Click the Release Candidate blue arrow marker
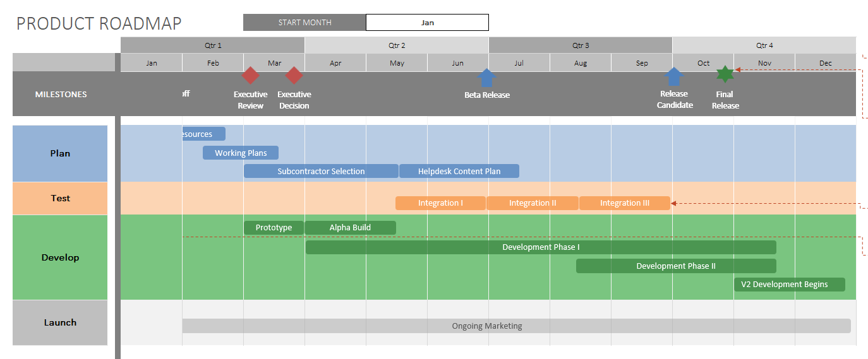The image size is (868, 359). pos(674,76)
